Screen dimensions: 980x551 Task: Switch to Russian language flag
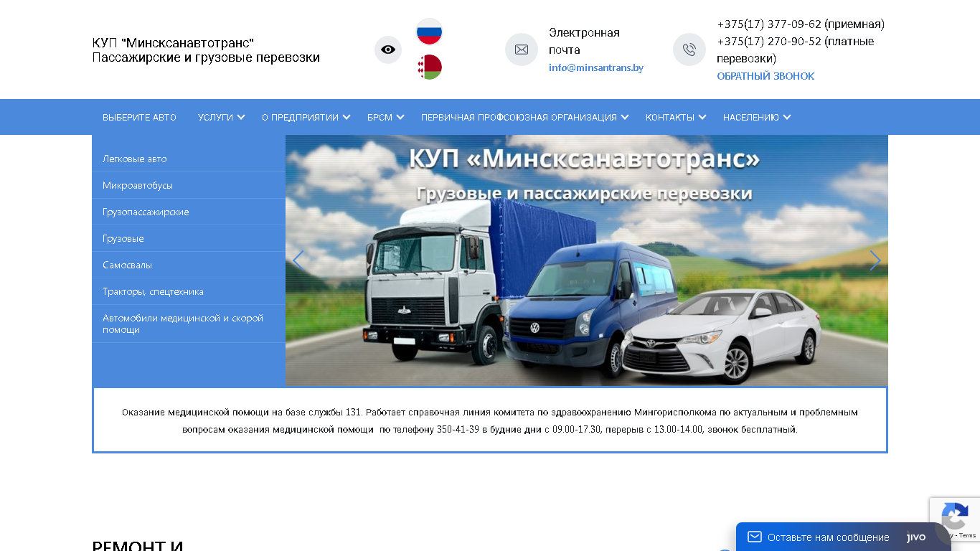pos(430,32)
